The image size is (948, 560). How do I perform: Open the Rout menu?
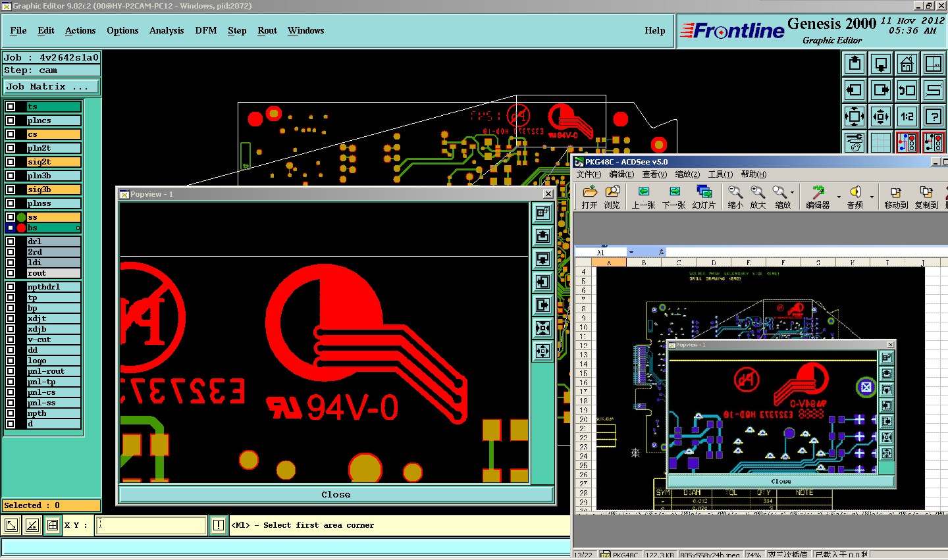pos(267,30)
